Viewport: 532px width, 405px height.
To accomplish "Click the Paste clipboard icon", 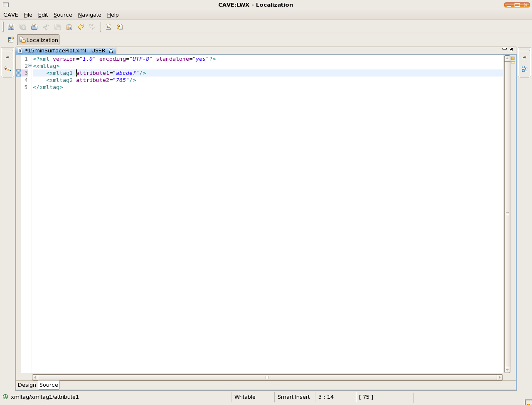I will 69,27.
